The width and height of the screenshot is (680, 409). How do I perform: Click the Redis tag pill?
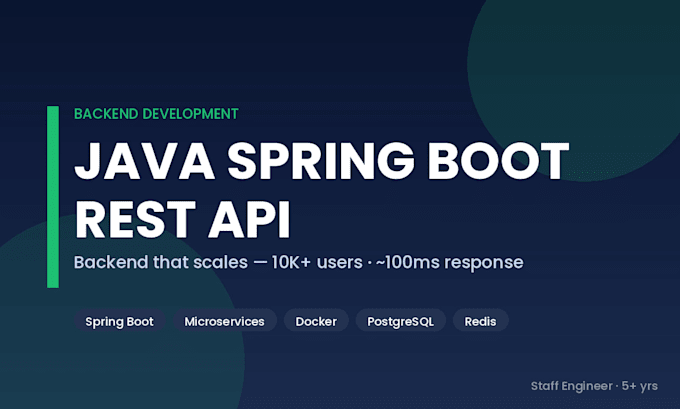point(481,321)
